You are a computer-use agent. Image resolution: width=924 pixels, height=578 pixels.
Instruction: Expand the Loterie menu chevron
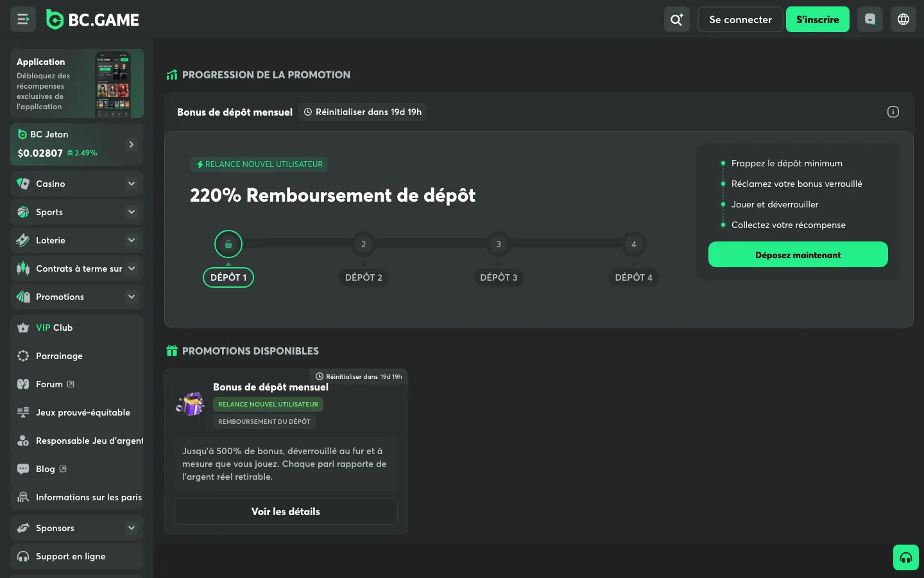(132, 240)
